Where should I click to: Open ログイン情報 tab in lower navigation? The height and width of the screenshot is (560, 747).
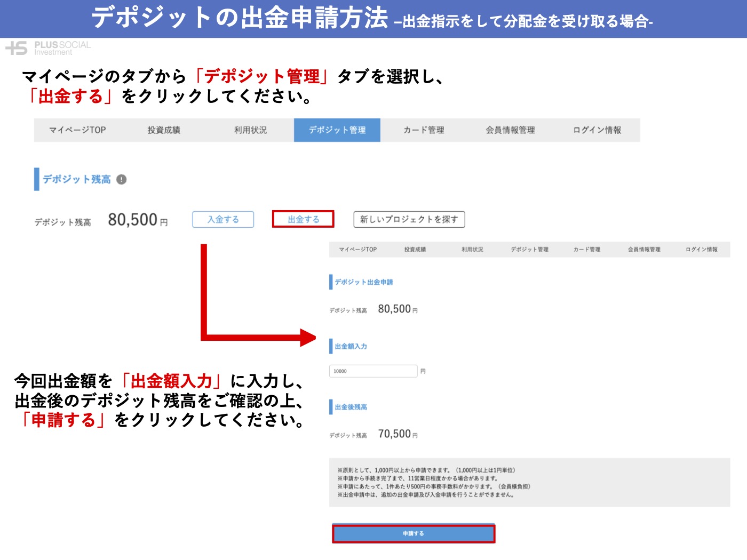point(702,250)
